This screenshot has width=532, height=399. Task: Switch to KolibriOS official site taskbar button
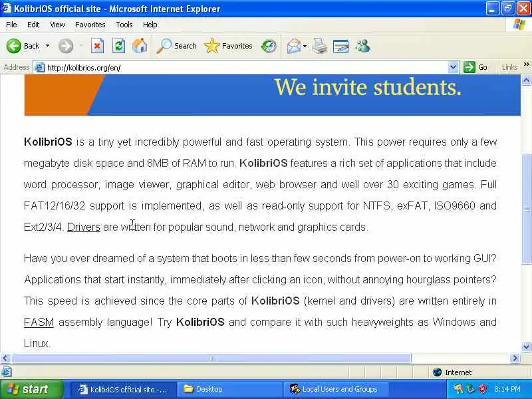(x=124, y=389)
